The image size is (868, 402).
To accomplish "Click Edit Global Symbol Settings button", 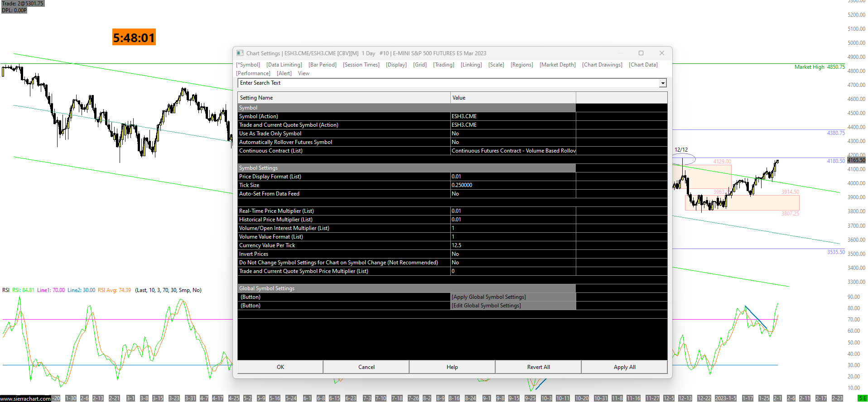I will tap(513, 306).
